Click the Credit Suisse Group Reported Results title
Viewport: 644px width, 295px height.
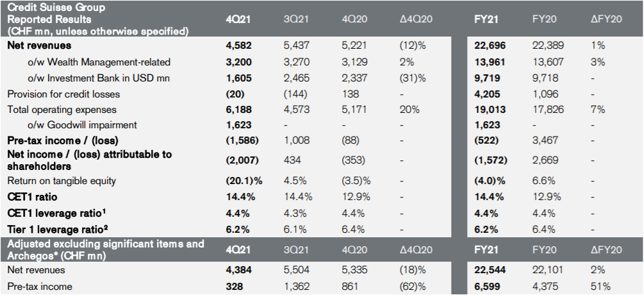point(97,19)
